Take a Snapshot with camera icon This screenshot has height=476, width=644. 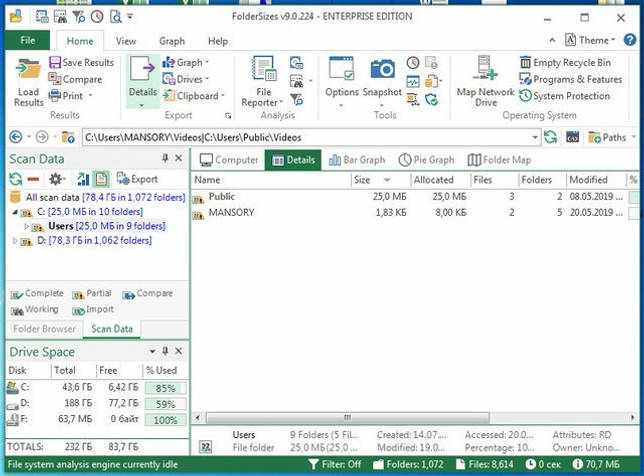[x=382, y=69]
